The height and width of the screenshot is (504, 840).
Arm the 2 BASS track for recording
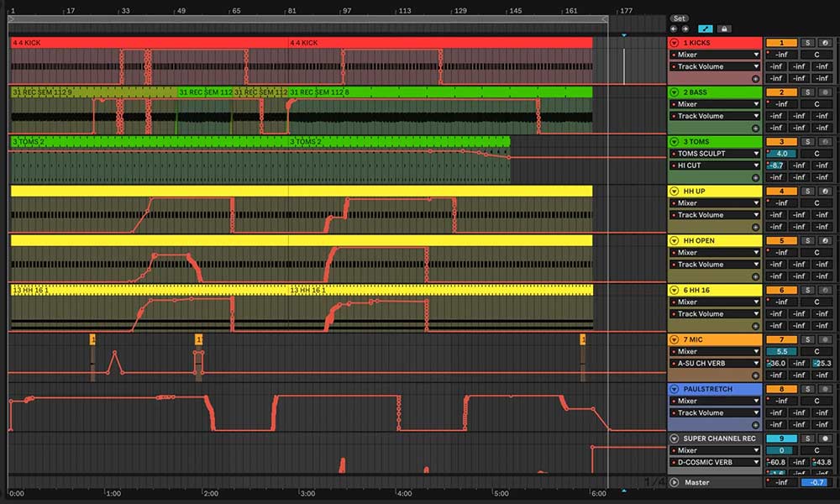826,92
